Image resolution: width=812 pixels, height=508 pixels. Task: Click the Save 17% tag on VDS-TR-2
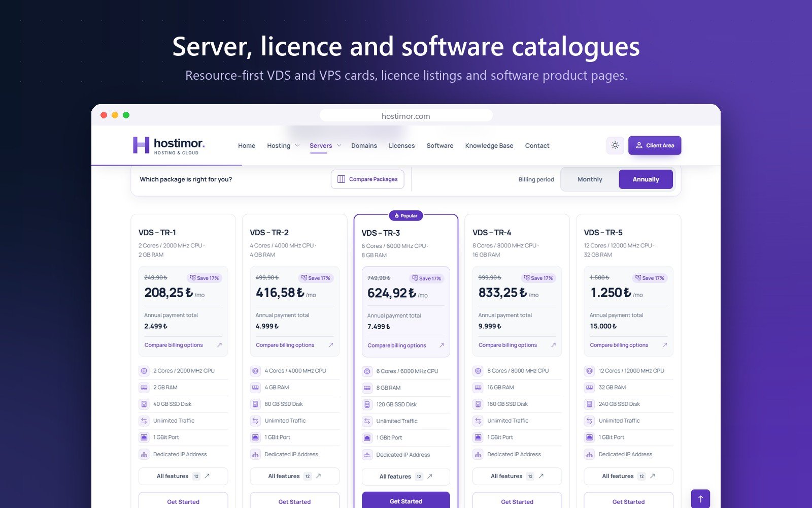coord(316,278)
